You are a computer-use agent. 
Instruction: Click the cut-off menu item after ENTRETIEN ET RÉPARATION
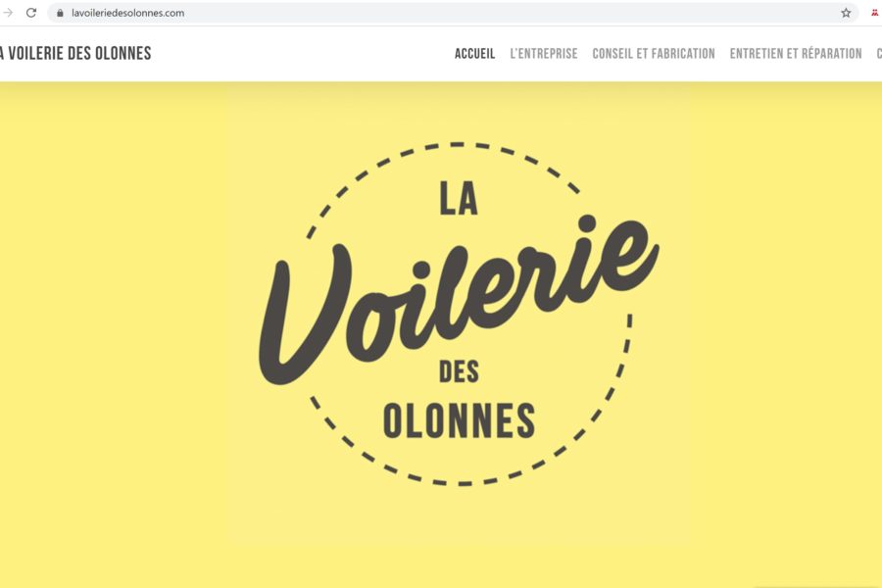(x=879, y=54)
